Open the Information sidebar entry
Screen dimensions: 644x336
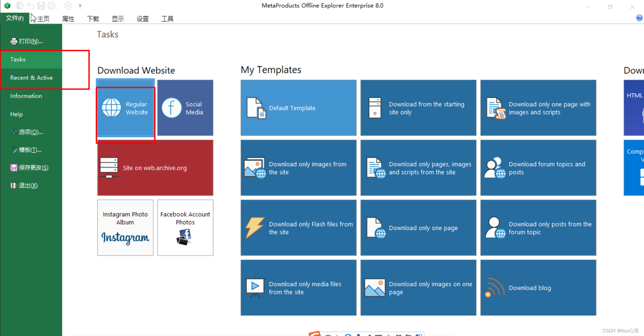click(x=31, y=96)
